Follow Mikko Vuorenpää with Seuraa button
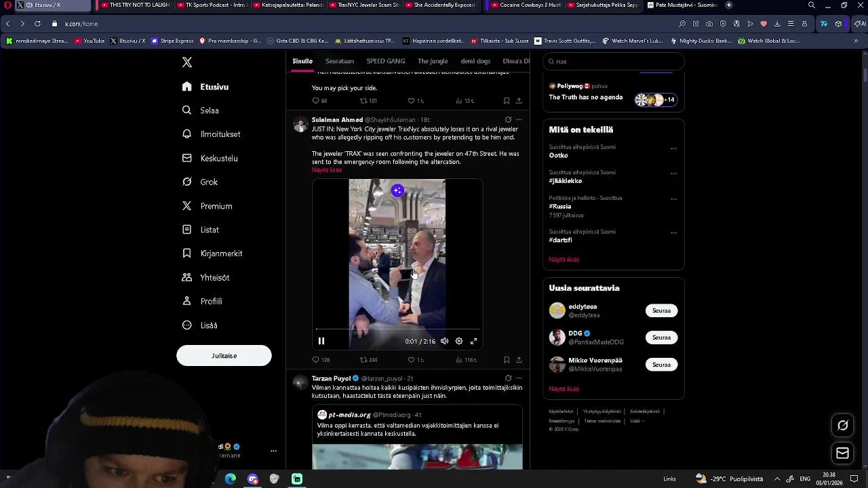Image resolution: width=868 pixels, height=488 pixels. pyautogui.click(x=661, y=365)
